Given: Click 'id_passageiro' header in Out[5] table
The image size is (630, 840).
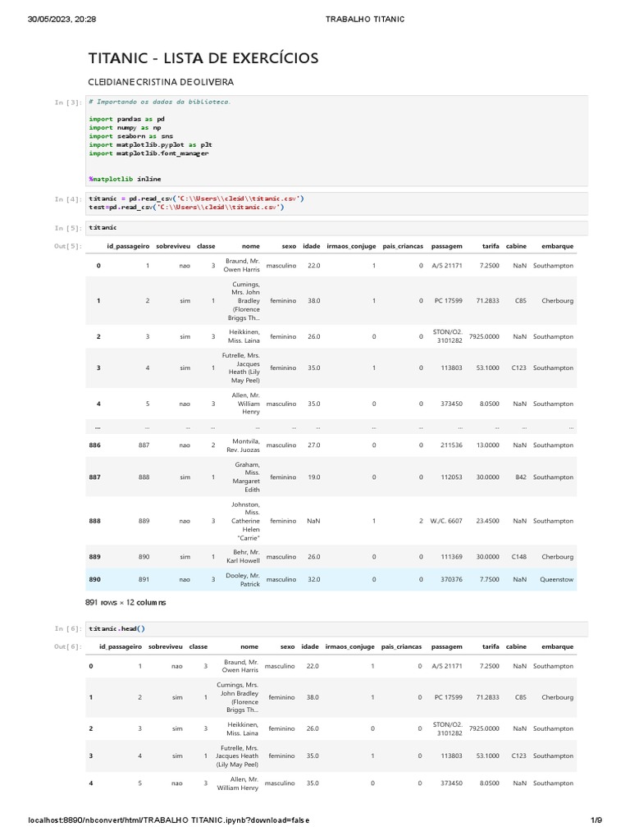Looking at the screenshot, I should 128,246.
